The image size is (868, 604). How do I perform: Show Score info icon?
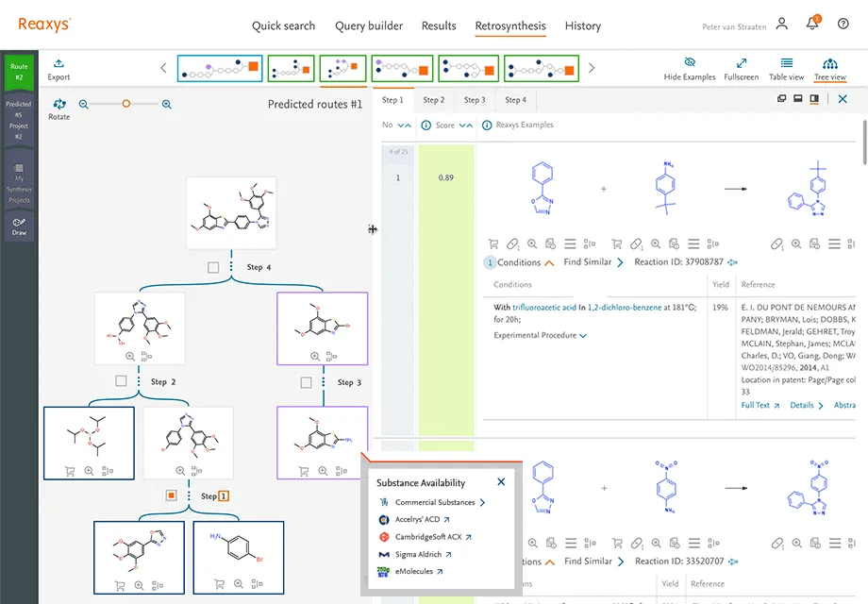coord(426,126)
